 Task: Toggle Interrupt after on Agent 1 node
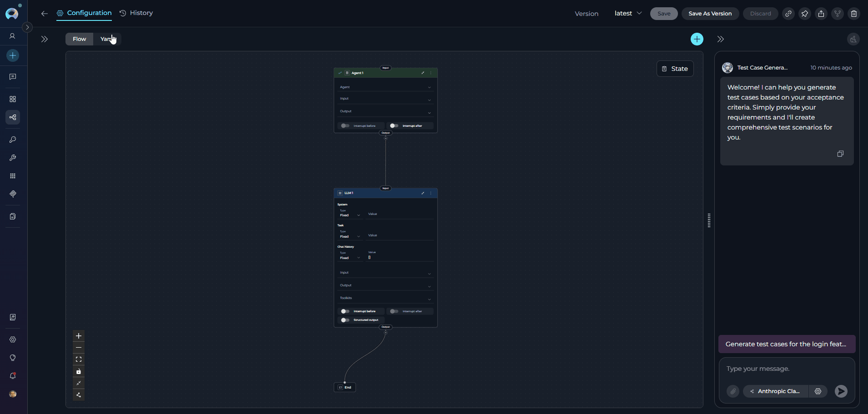tap(394, 126)
